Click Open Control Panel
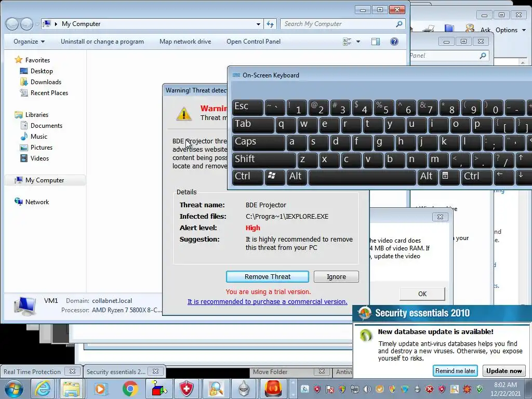 pos(254,42)
